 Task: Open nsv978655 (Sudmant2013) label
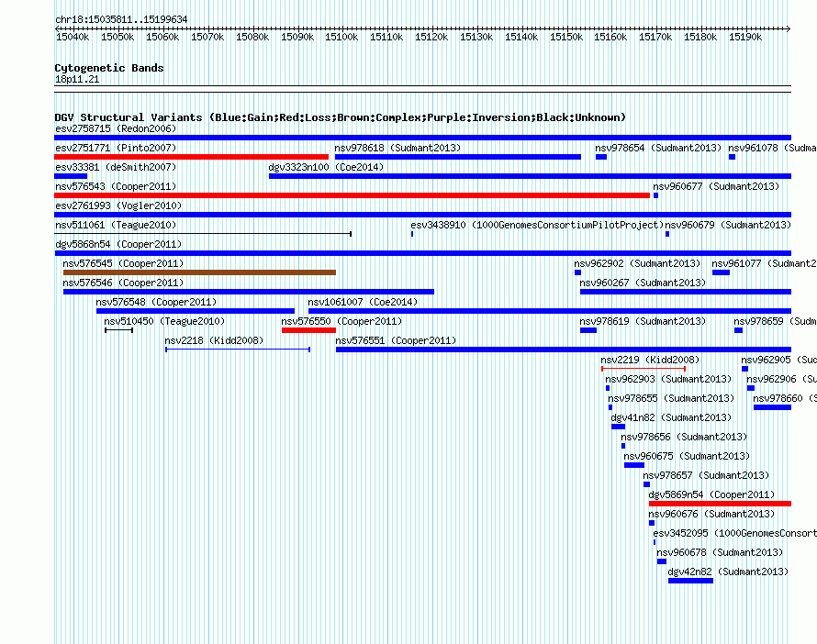coord(671,398)
